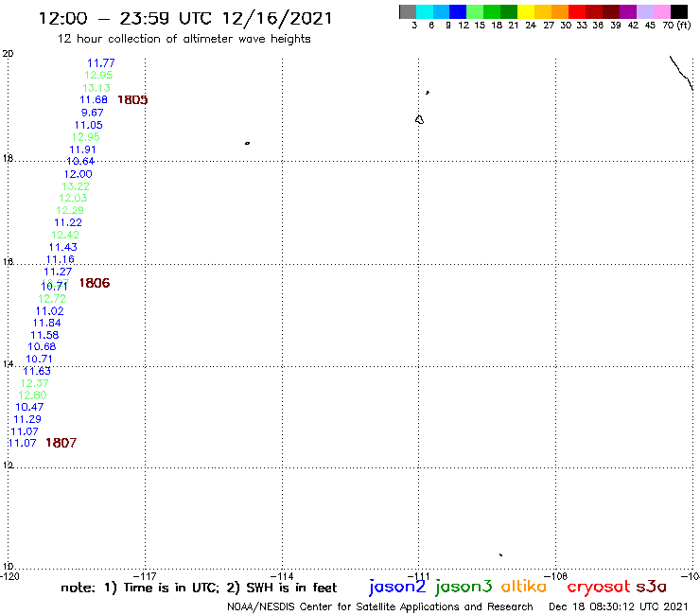Click the cryosat satellite legend label
This screenshot has width=700, height=615.
(598, 587)
